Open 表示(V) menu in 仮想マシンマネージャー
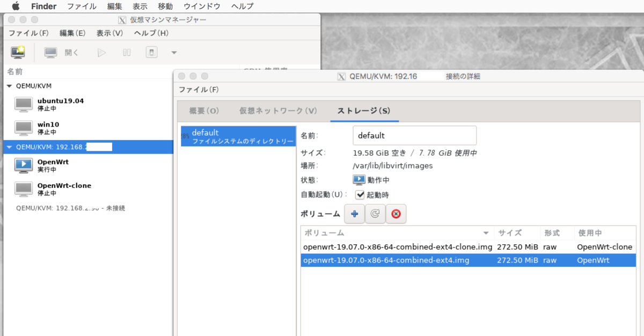Viewport: 644px width, 336px height. [x=109, y=33]
